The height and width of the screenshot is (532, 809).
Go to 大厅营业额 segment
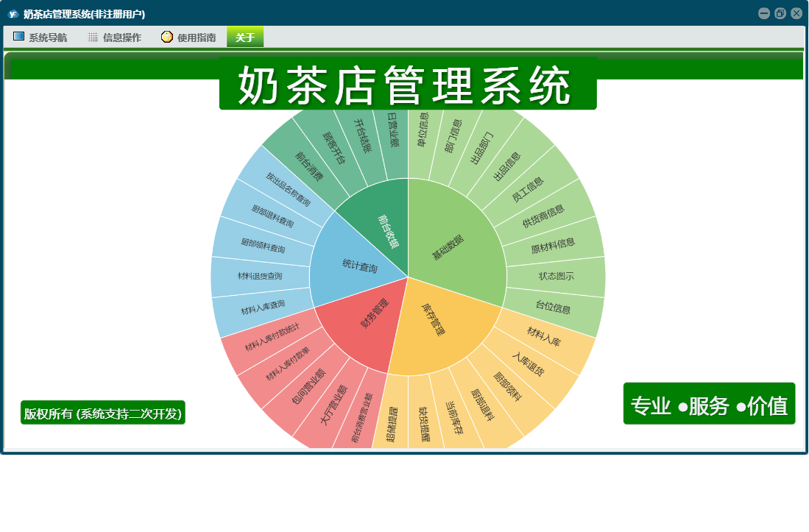click(333, 405)
